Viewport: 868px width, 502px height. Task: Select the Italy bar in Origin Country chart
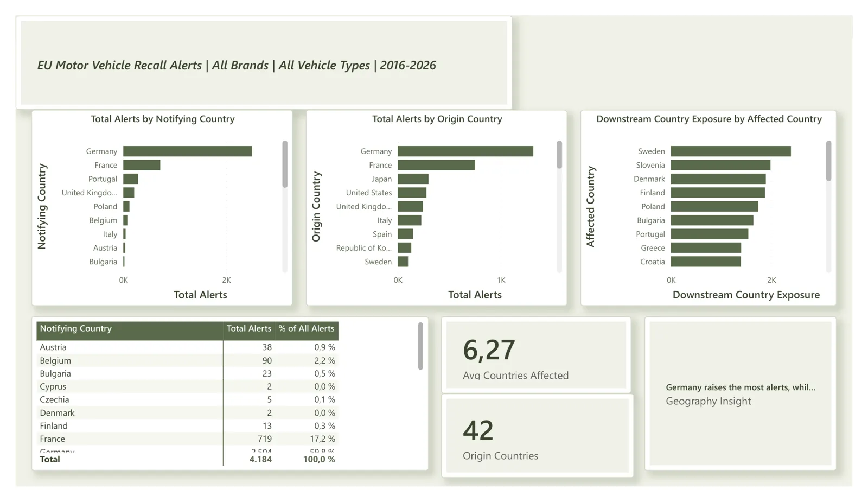(x=410, y=220)
